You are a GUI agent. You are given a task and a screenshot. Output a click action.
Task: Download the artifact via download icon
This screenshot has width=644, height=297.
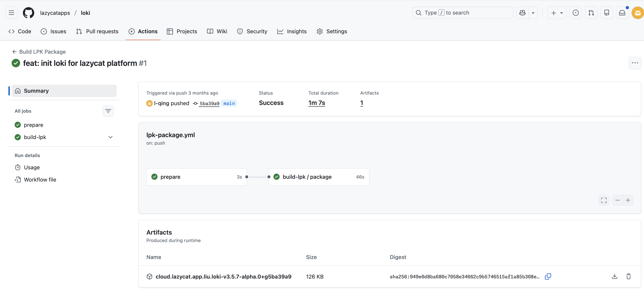pos(615,277)
